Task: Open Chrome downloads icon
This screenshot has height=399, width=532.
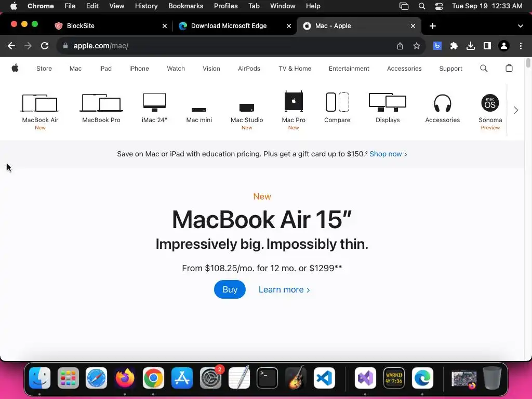Action: [471, 46]
